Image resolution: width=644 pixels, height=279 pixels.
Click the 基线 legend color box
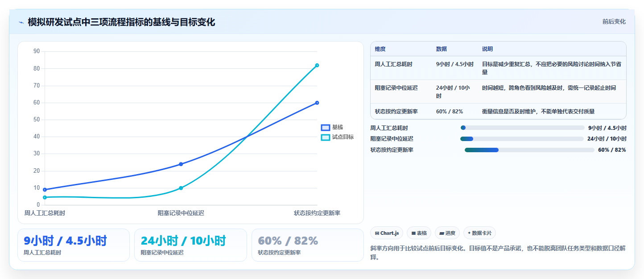(x=326, y=128)
